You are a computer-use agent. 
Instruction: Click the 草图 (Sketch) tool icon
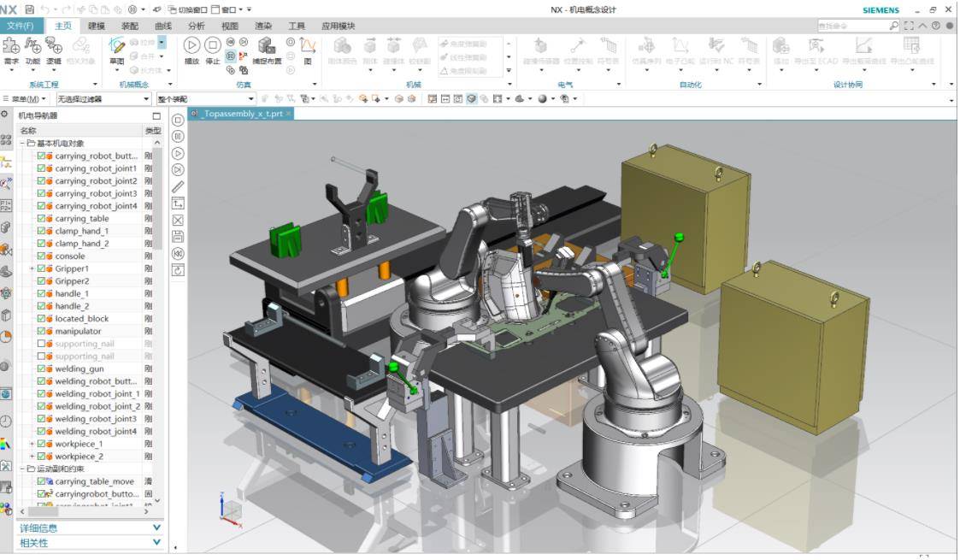[116, 47]
